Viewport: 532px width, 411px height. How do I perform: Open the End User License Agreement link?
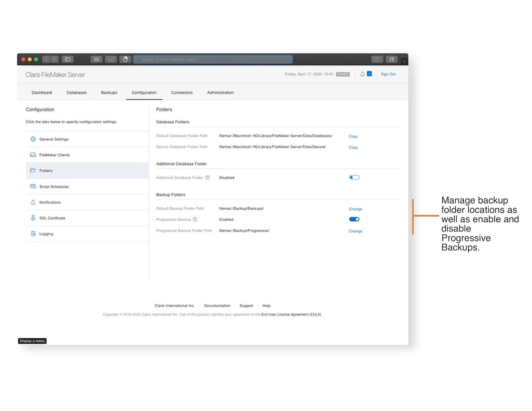pyautogui.click(x=291, y=315)
